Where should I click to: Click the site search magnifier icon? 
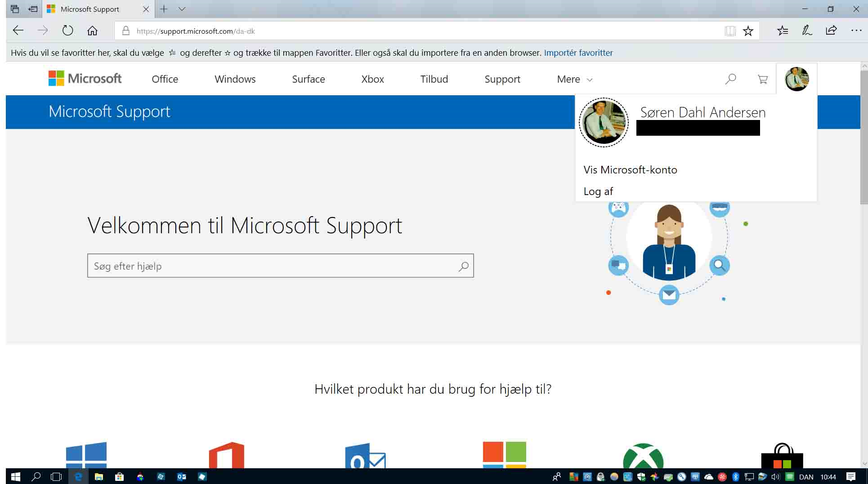(x=731, y=79)
